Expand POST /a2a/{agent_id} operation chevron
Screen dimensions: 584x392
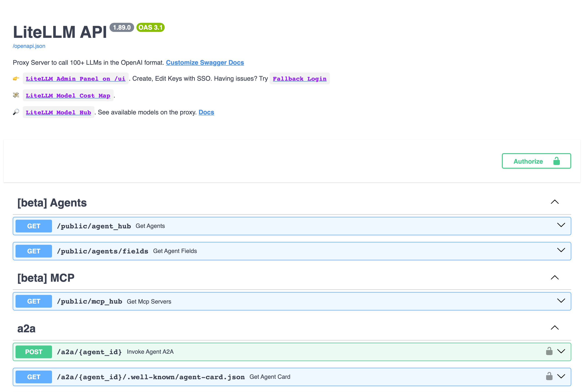pyautogui.click(x=561, y=351)
